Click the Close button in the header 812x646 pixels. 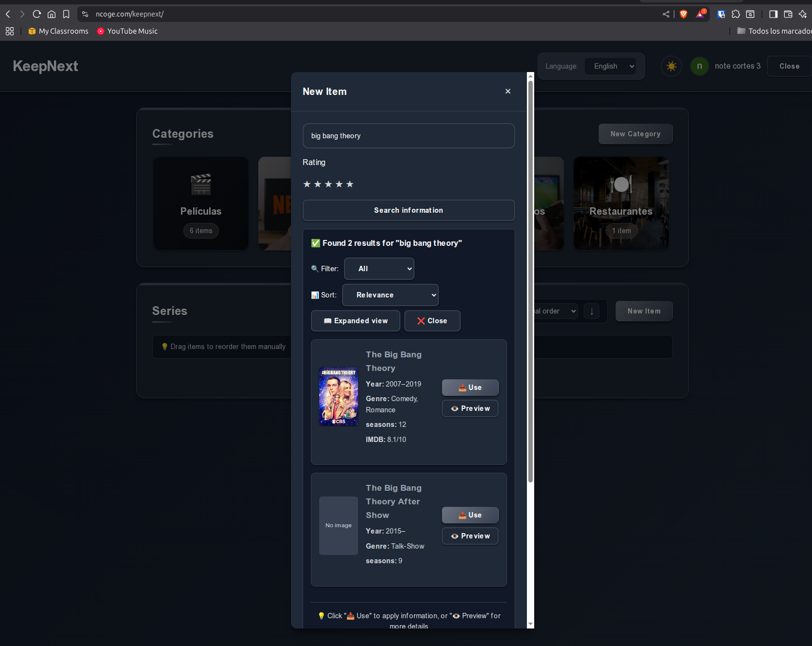click(789, 66)
